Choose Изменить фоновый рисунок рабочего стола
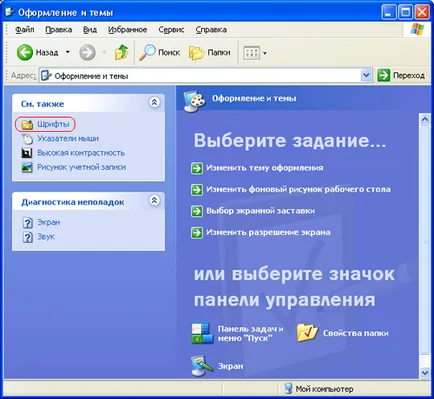Image resolution: width=434 pixels, height=399 pixels. tap(298, 190)
